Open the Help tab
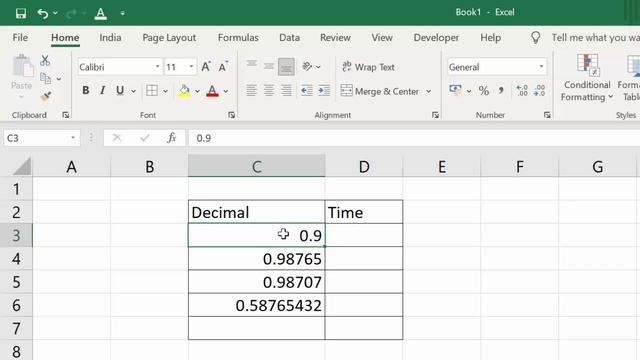Image resolution: width=640 pixels, height=360 pixels. 490,38
